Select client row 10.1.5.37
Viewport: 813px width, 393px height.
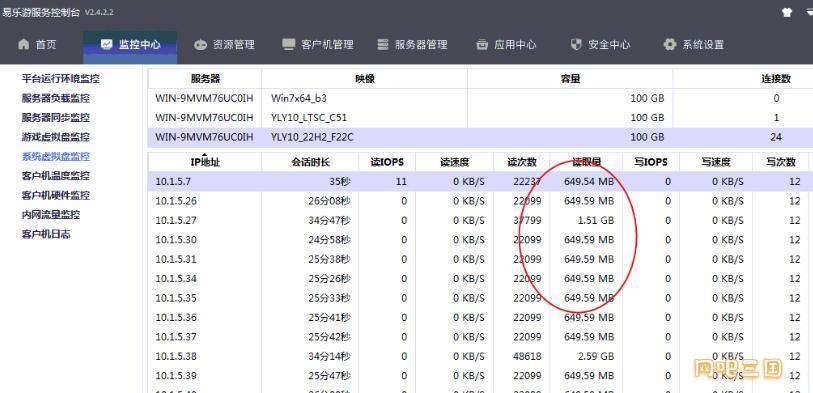[x=481, y=336]
